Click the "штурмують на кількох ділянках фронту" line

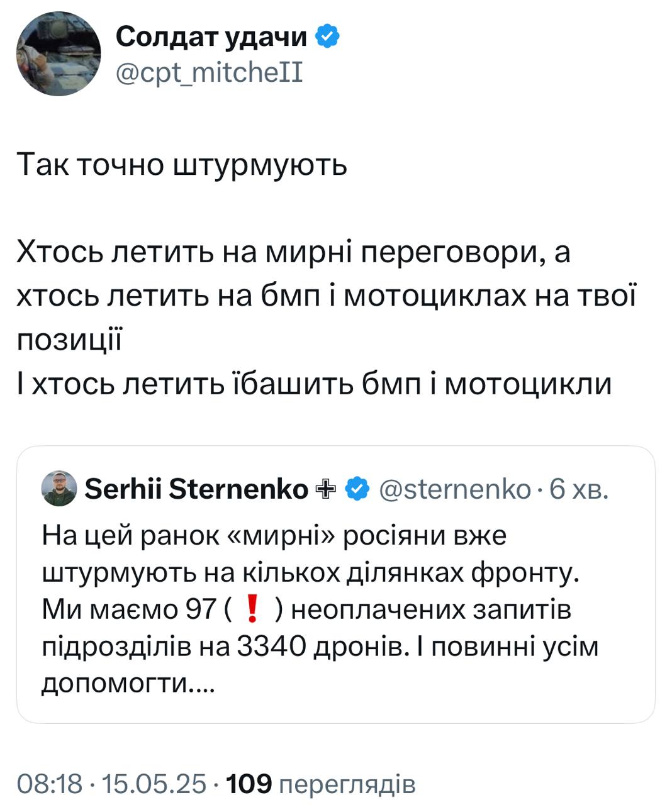coord(310,574)
